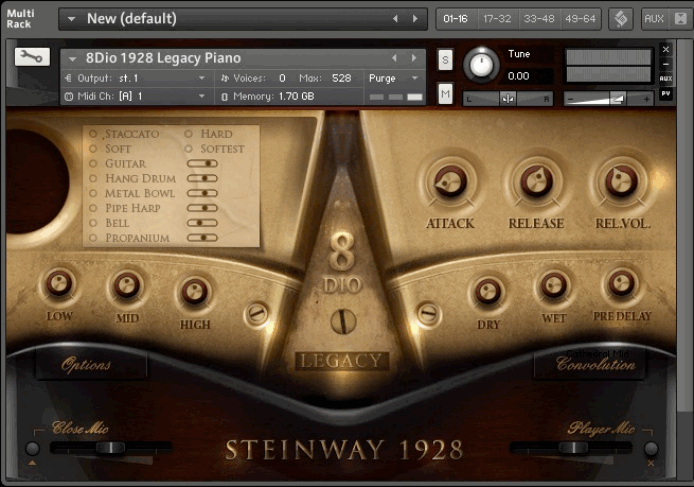
Task: Adjust the Pipe Harp layer mini slider
Action: coord(202,208)
